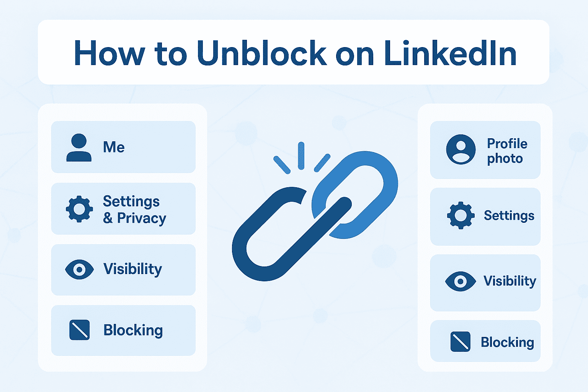Click the Profile photo avatar icon
The image size is (588, 392).
[x=461, y=149]
